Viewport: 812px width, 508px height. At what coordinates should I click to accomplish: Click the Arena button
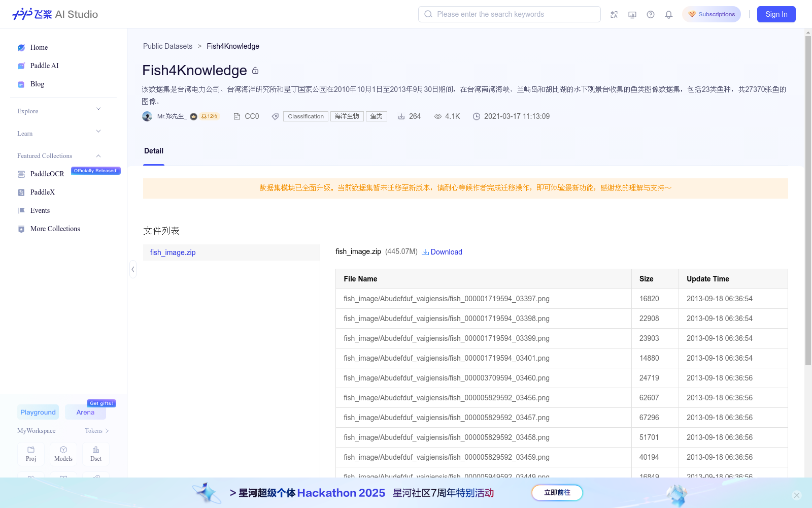click(85, 412)
